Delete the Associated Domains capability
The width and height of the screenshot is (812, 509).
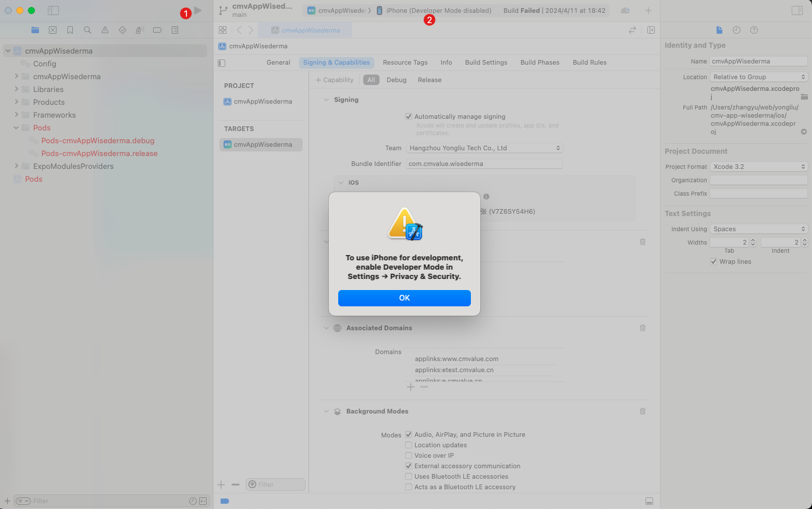pyautogui.click(x=643, y=328)
